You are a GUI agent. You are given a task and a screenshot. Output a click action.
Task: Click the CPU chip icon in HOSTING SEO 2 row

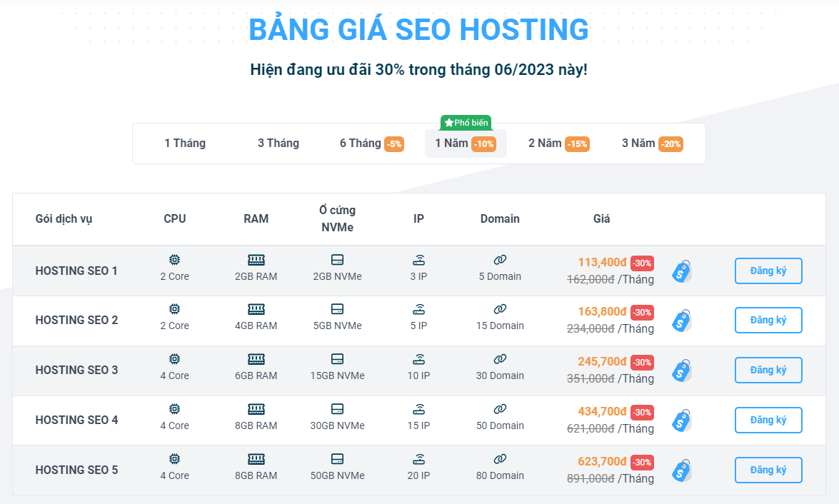pos(174,309)
